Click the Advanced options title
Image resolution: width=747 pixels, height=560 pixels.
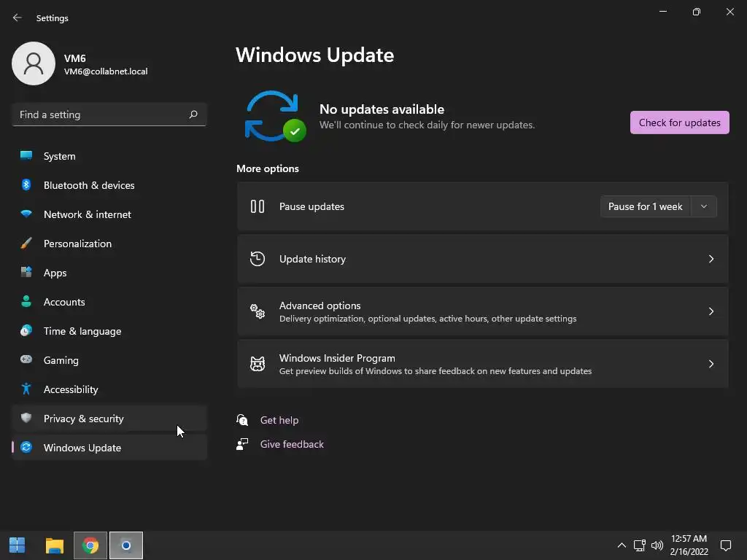(x=320, y=306)
